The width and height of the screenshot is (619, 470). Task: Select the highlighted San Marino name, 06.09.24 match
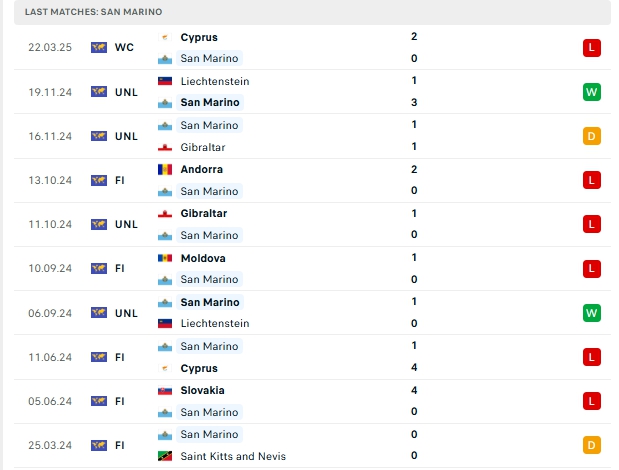210,302
